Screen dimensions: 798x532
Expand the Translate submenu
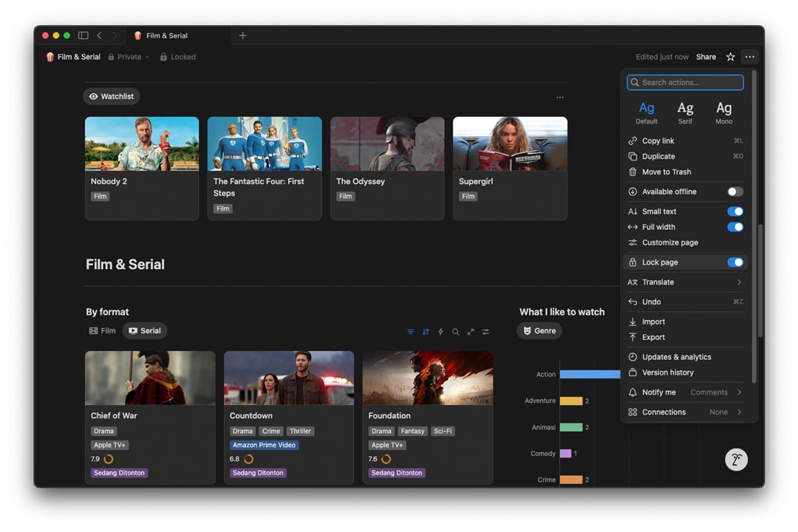(685, 282)
